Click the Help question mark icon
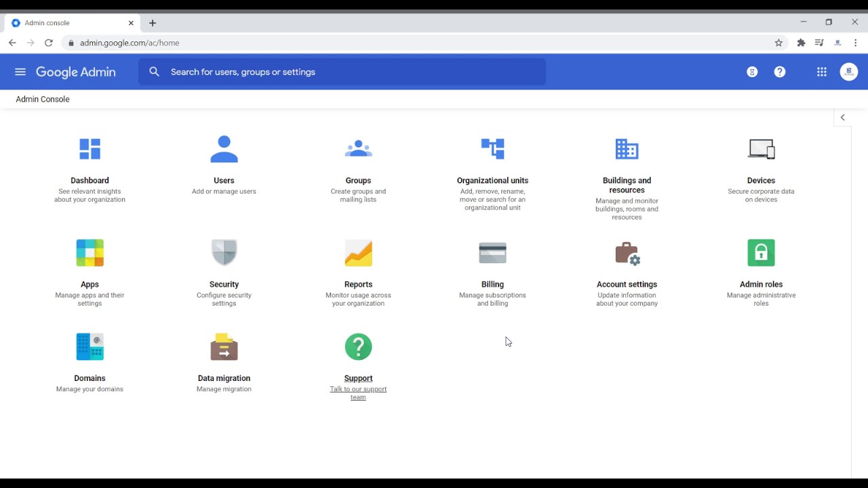The width and height of the screenshot is (868, 488). (779, 71)
